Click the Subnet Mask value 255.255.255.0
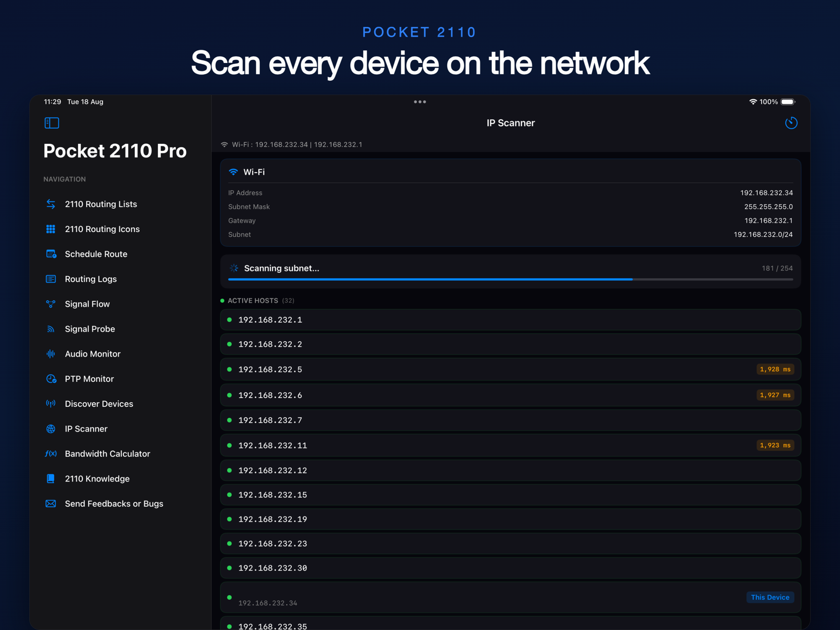 point(769,207)
